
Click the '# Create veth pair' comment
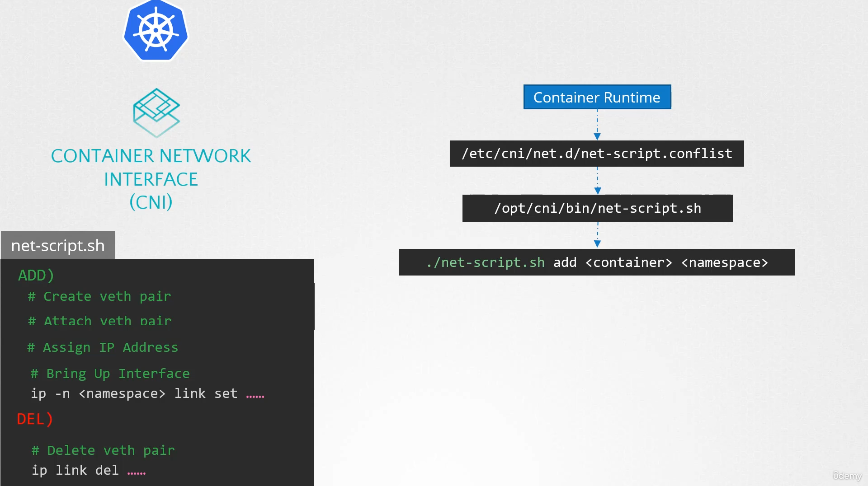pos(99,296)
